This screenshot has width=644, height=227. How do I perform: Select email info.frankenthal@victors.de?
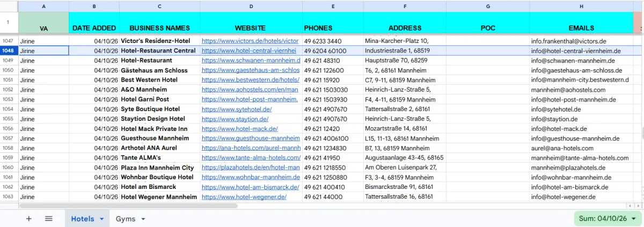(x=581, y=41)
